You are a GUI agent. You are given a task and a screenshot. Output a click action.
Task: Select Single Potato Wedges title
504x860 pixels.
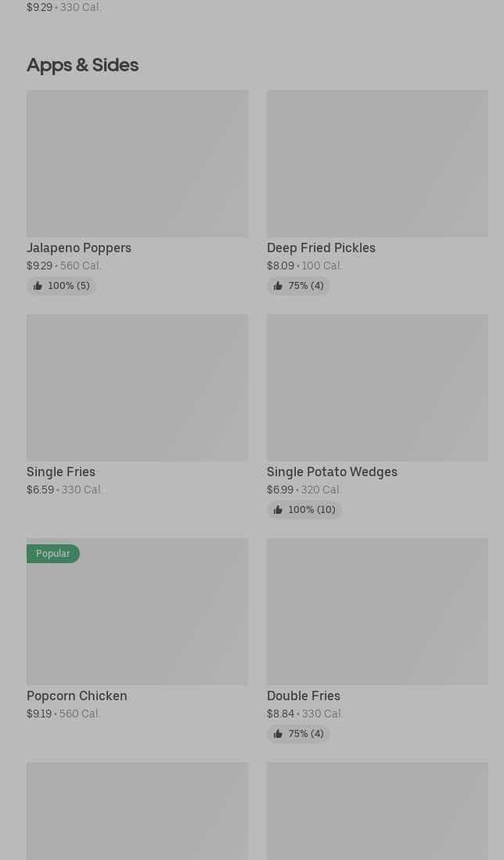click(x=332, y=472)
